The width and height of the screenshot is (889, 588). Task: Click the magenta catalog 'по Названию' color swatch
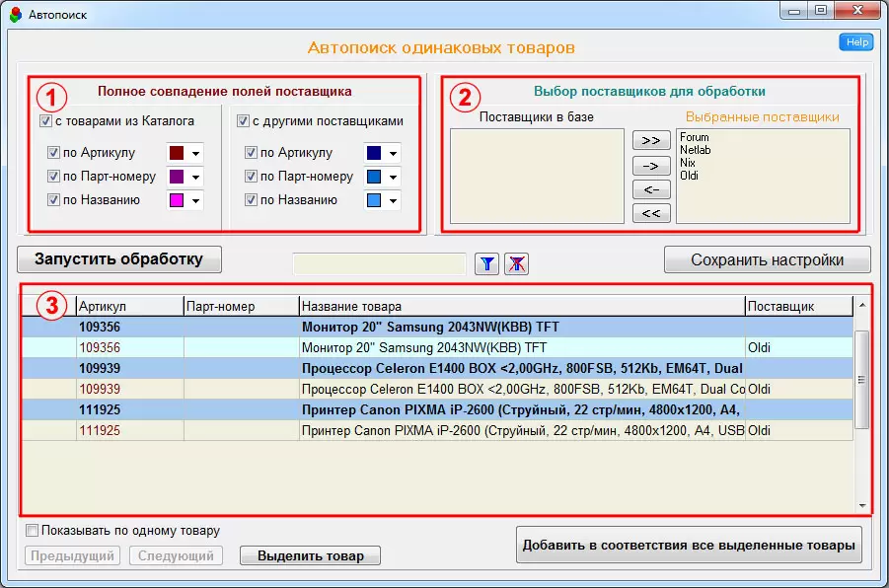point(176,201)
